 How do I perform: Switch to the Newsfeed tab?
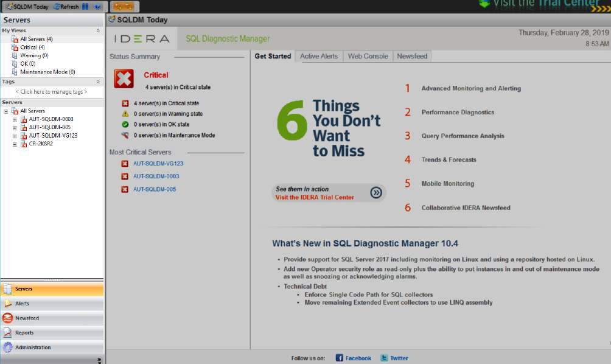(412, 56)
